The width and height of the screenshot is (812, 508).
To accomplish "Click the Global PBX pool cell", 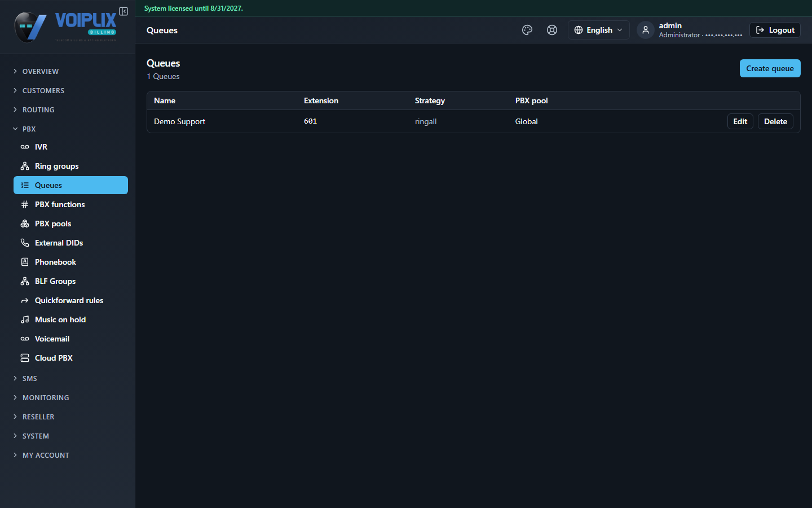I will pyautogui.click(x=526, y=121).
